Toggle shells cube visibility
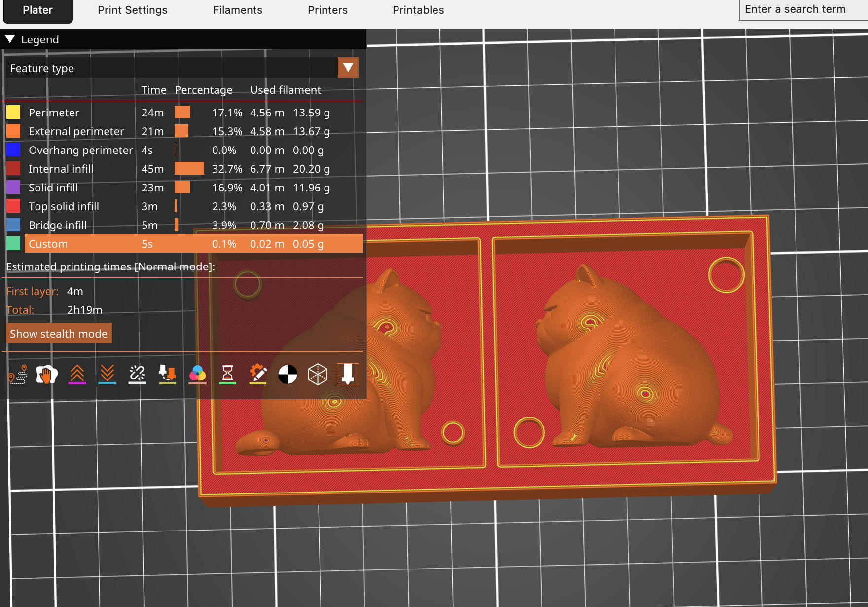Image resolution: width=868 pixels, height=607 pixels. tap(318, 375)
